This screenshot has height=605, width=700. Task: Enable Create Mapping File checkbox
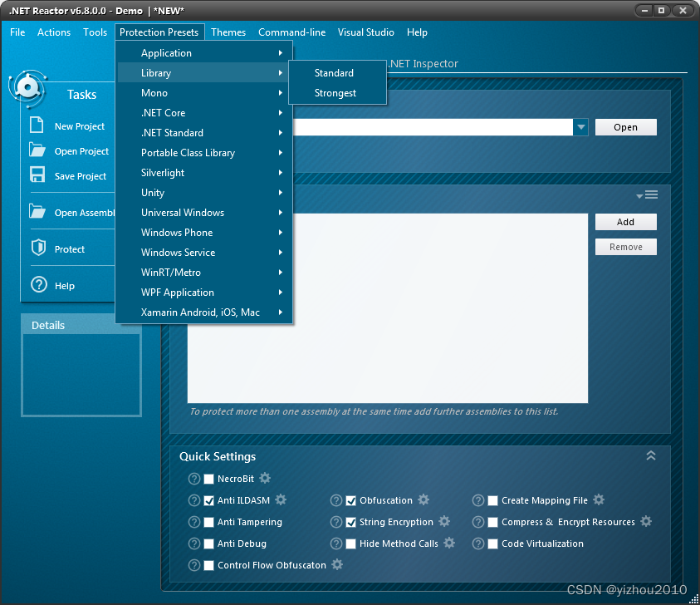pyautogui.click(x=493, y=500)
